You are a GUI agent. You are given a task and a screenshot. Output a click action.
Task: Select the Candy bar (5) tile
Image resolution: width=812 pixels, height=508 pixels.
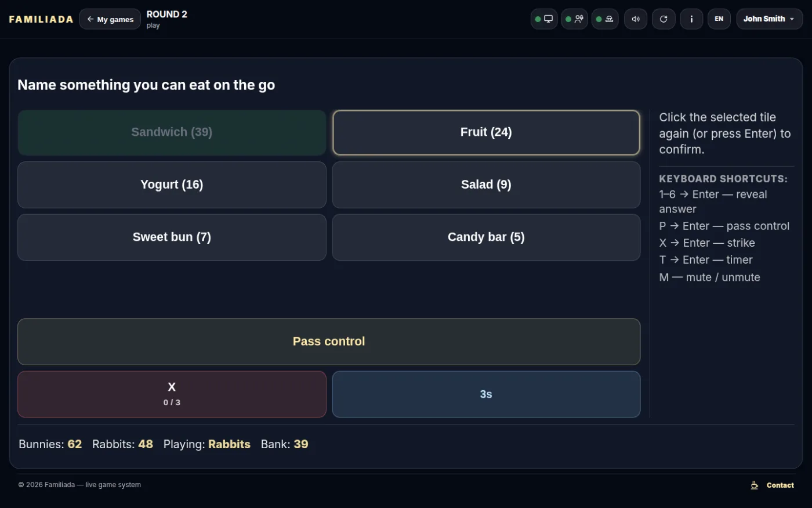coord(486,237)
